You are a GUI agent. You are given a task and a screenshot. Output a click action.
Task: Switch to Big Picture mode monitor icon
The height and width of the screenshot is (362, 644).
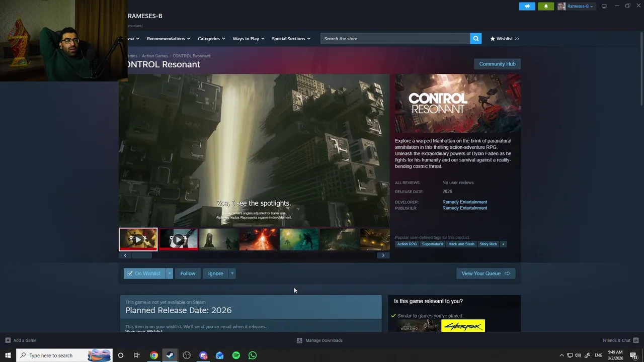coord(604,6)
